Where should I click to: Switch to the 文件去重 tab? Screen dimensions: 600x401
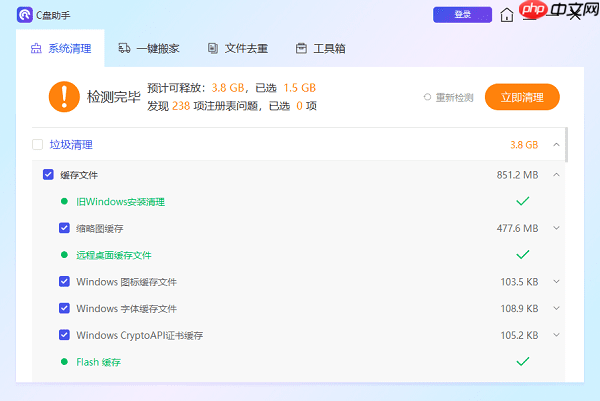(238, 49)
